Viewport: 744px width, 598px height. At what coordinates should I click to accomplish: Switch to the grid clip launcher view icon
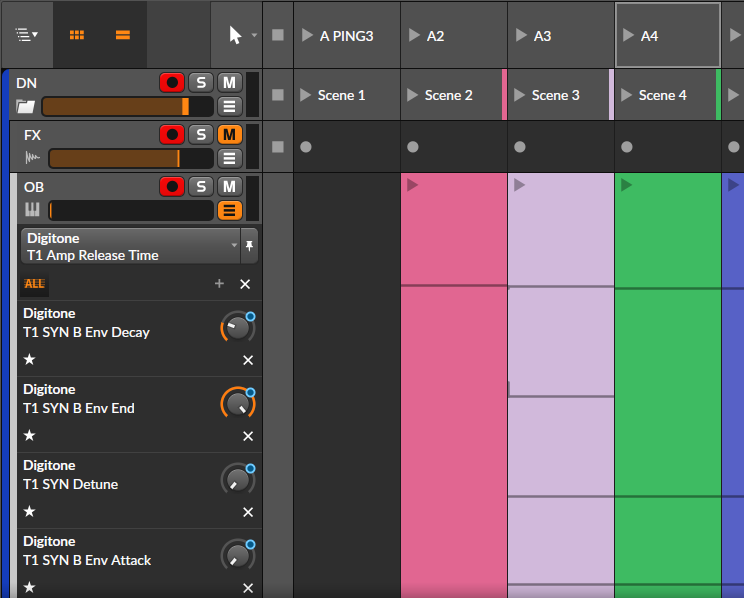click(x=77, y=34)
